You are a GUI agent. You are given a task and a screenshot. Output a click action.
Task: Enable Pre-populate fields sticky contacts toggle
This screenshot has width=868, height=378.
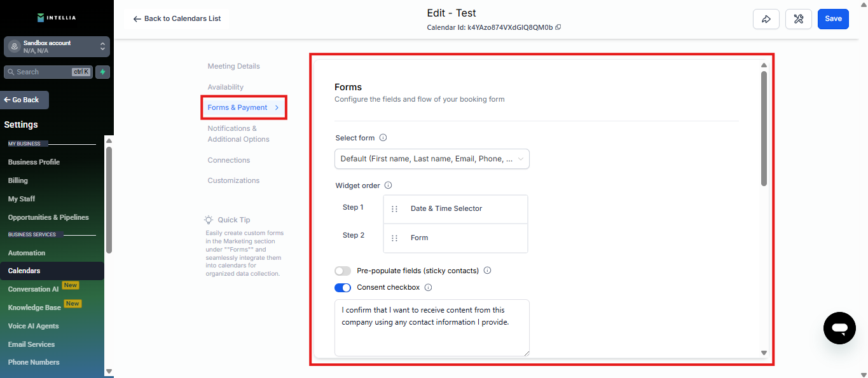click(x=343, y=271)
